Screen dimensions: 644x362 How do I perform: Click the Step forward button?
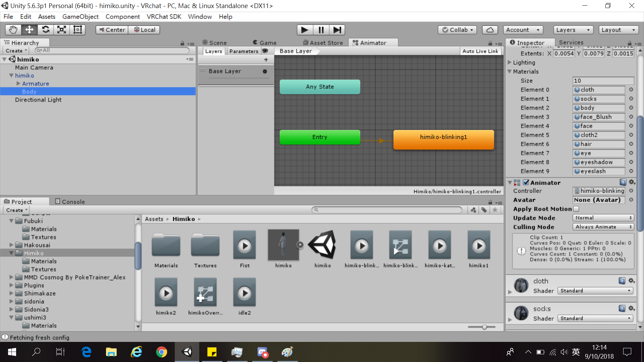(x=337, y=30)
